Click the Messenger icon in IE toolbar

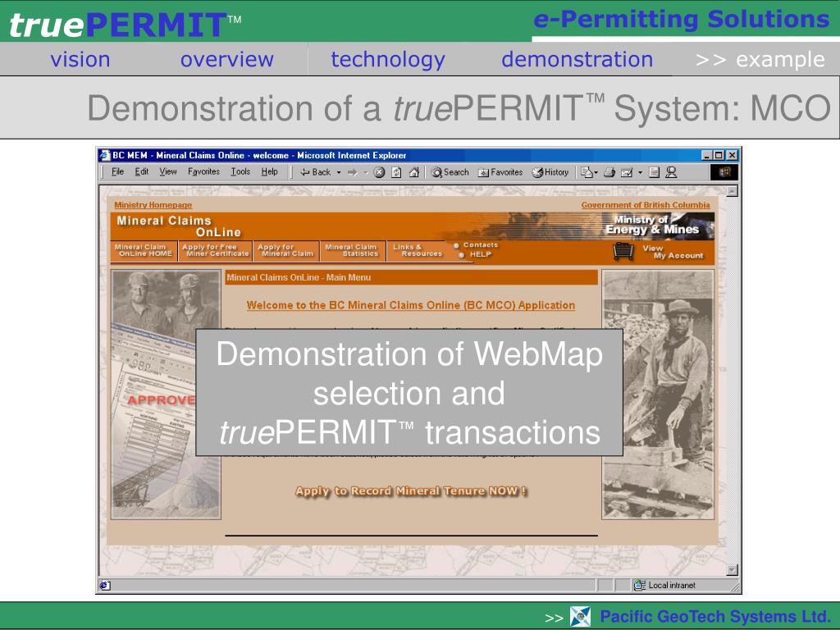point(671,172)
